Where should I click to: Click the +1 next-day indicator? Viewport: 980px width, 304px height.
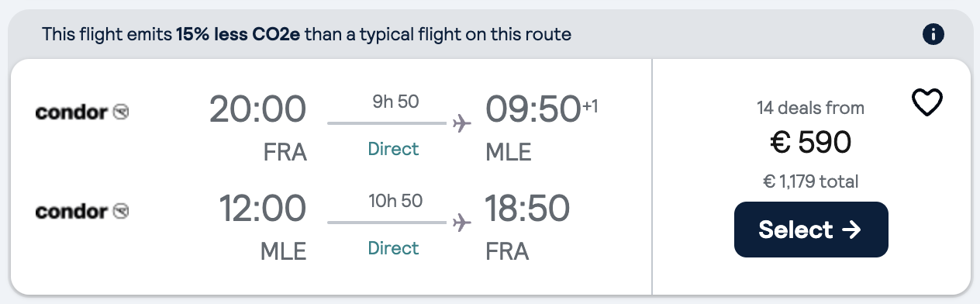click(x=591, y=102)
